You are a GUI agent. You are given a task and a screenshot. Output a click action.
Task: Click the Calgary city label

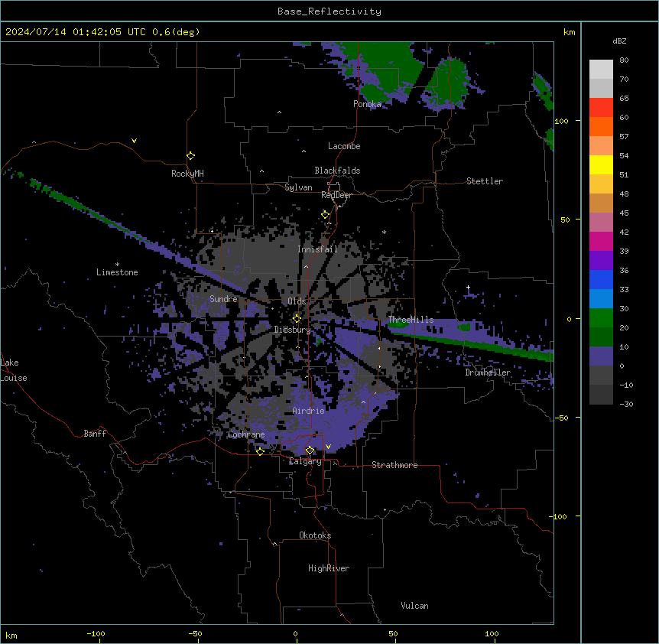point(306,461)
